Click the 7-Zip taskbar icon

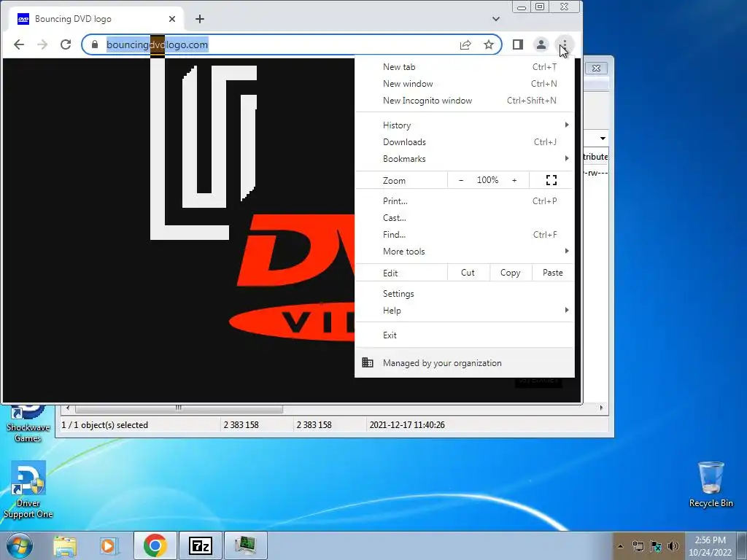click(200, 545)
